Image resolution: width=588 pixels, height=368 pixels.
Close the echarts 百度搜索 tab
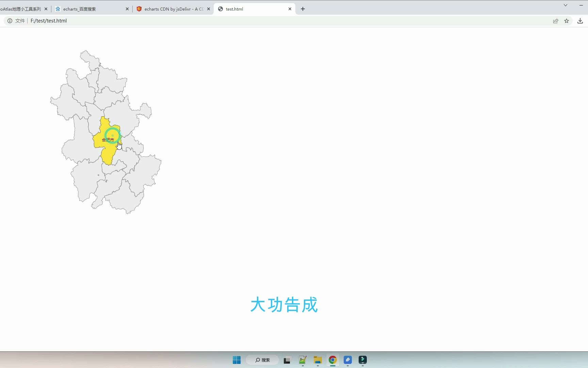[127, 9]
